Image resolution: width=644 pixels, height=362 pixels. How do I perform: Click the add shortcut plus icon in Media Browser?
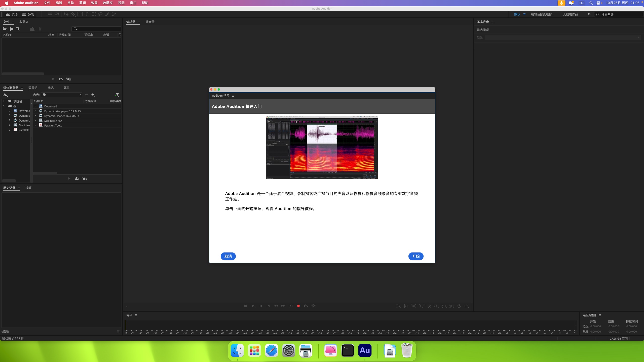coord(93,95)
